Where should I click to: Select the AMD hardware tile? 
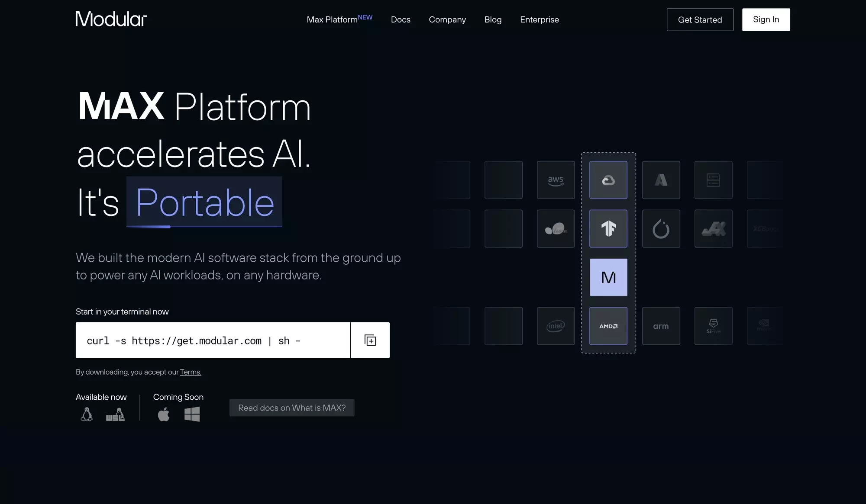tap(608, 326)
